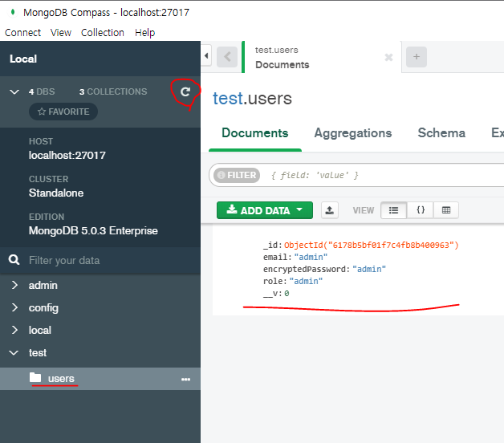Click the Standalone cluster text
This screenshot has height=443, width=504.
[x=56, y=193]
